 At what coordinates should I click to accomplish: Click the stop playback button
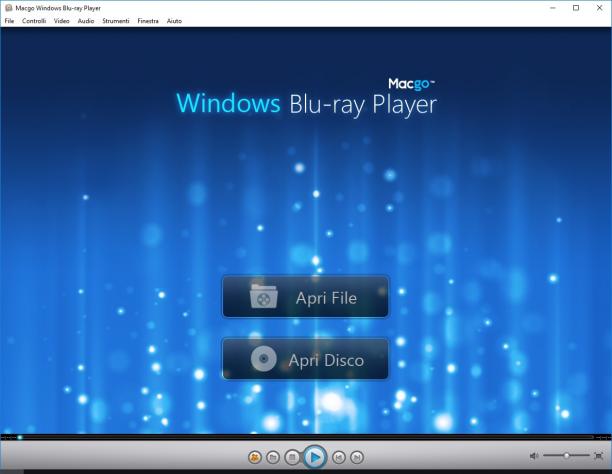point(292,457)
